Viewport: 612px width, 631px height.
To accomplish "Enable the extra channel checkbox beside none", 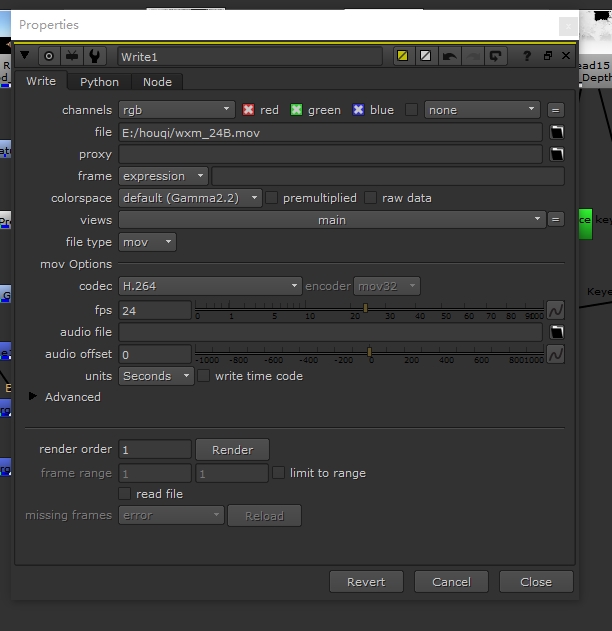I will pos(411,110).
